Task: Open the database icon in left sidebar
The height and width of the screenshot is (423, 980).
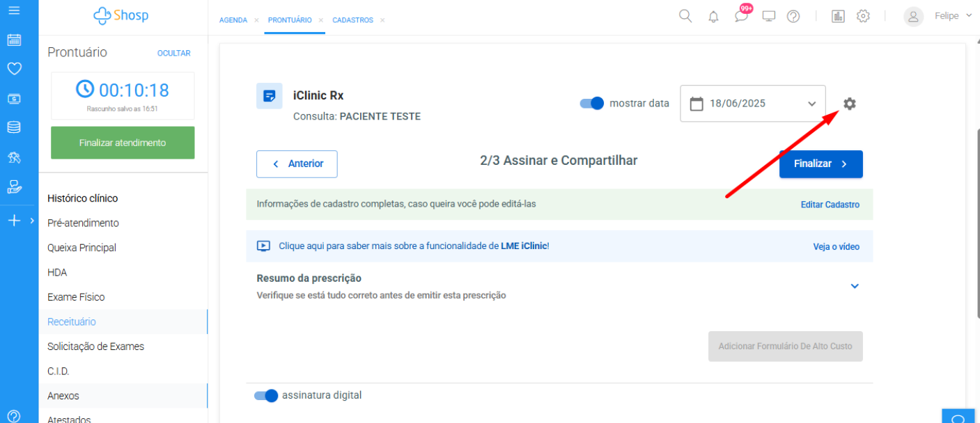Action: click(14, 127)
